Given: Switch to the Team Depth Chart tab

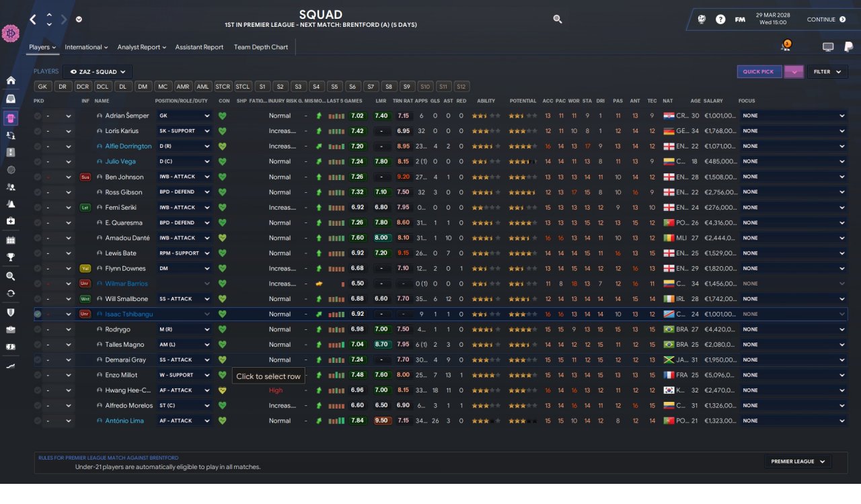Looking at the screenshot, I should coord(261,47).
